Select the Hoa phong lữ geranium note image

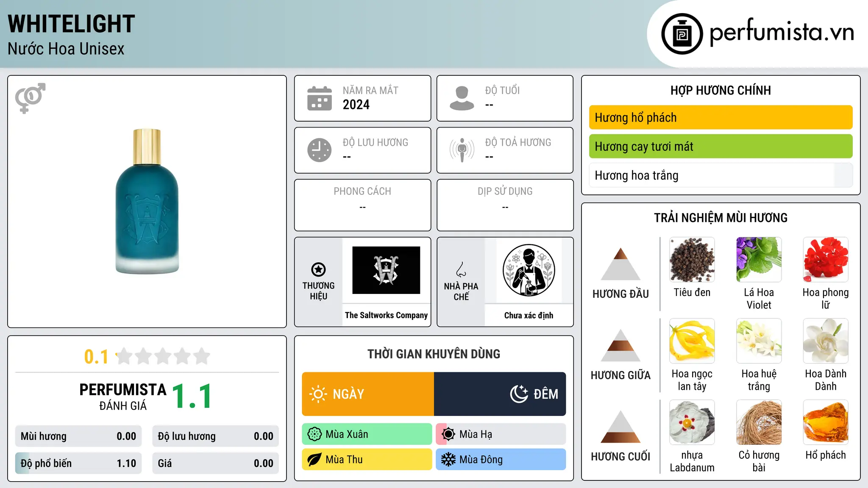pos(826,260)
